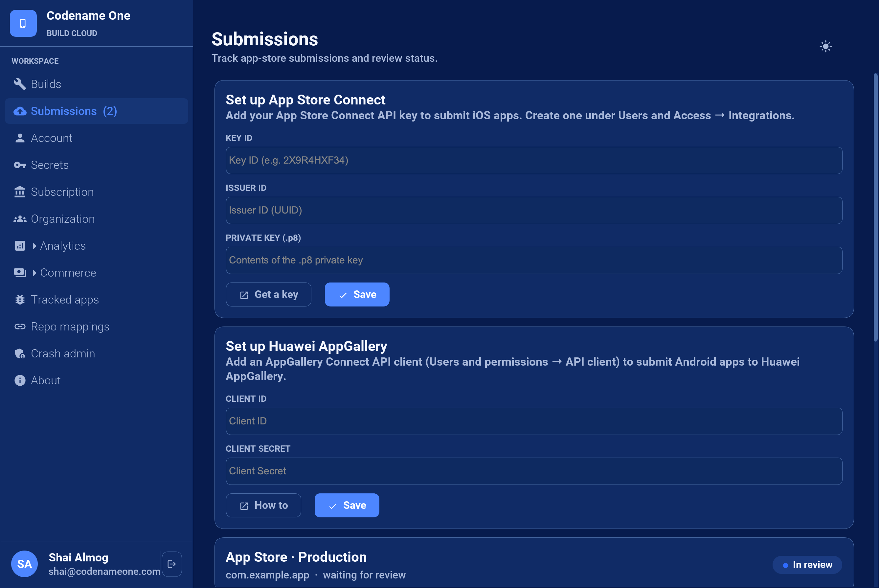This screenshot has height=588, width=879.
Task: Click the Commerce payments icon
Action: (20, 273)
